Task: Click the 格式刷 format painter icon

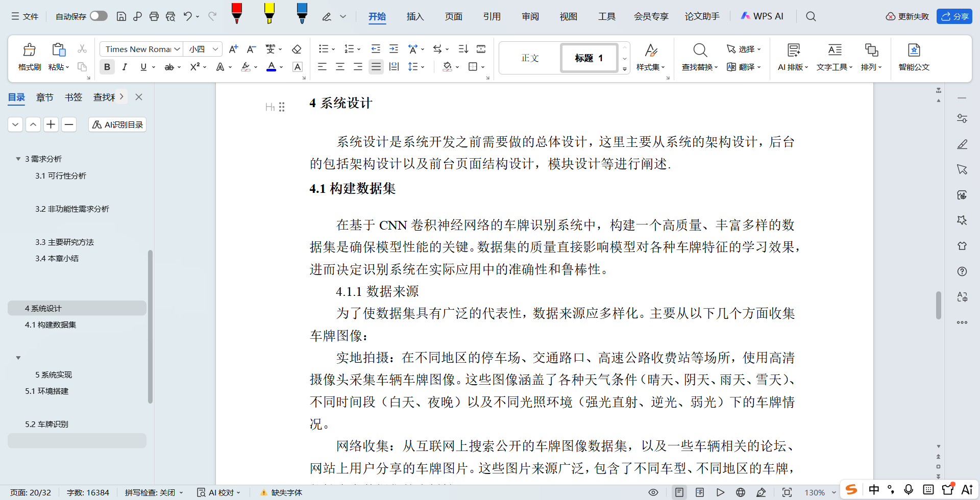Action: (29, 50)
